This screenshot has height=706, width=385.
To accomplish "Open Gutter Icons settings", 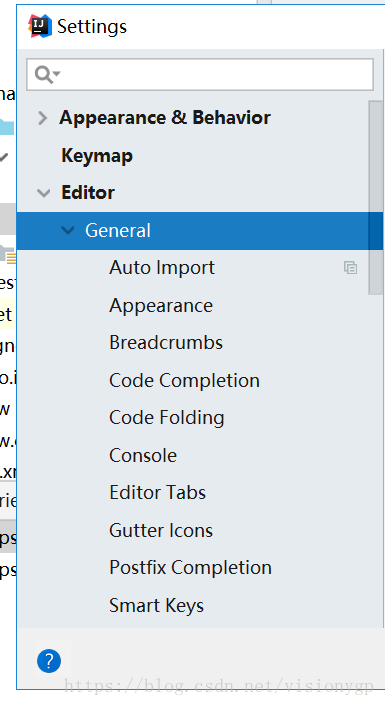I will point(161,530).
